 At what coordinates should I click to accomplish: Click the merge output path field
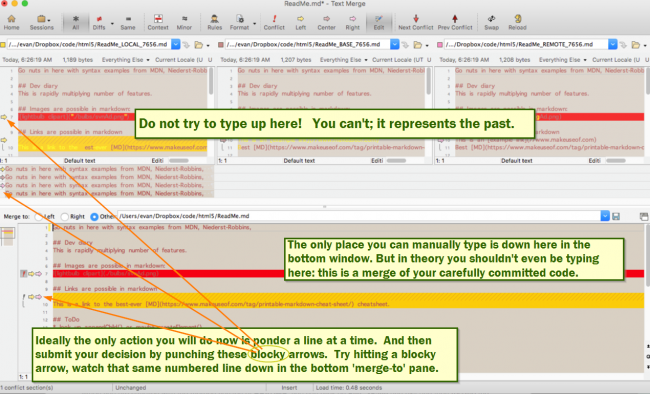359,216
